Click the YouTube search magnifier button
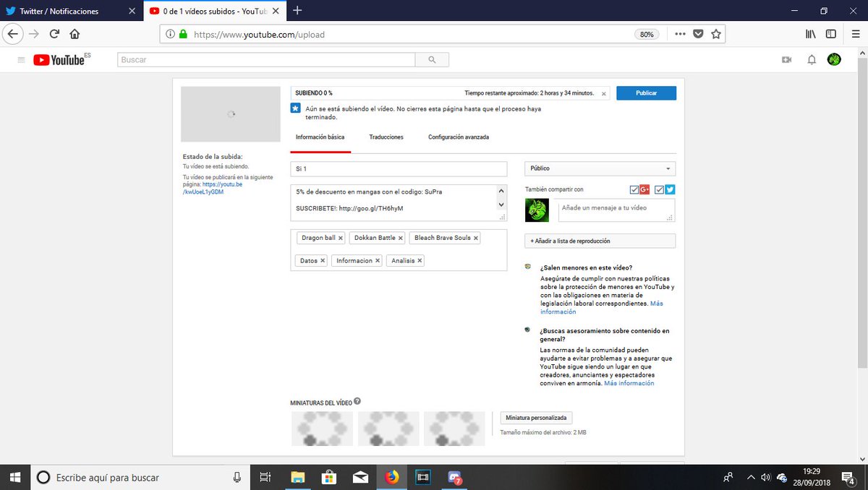 433,60
